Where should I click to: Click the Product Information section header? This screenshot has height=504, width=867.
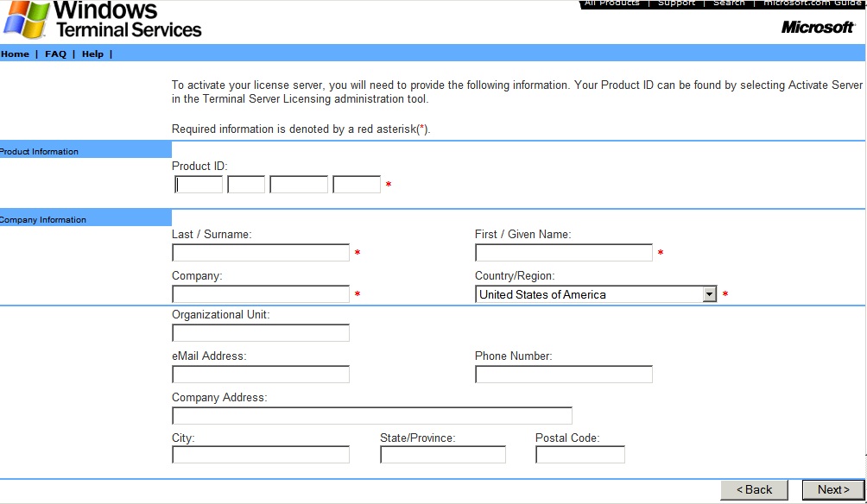(85, 150)
